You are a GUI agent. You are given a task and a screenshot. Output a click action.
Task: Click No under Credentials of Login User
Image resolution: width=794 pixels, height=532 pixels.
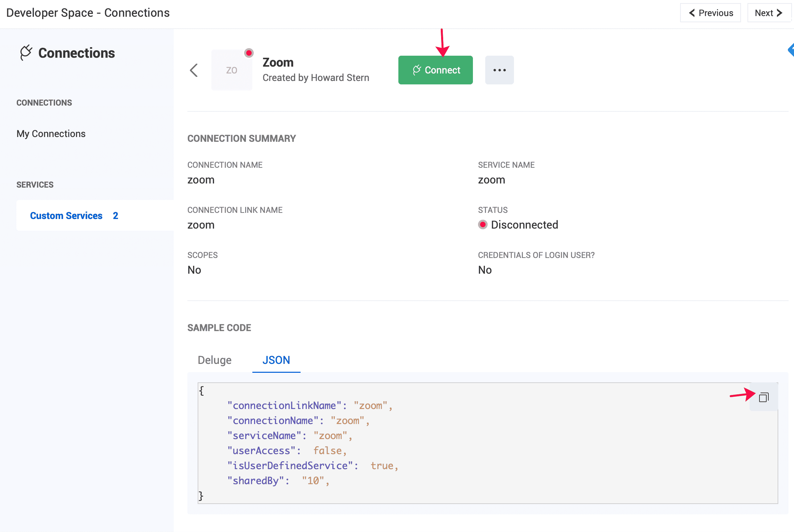coord(485,270)
